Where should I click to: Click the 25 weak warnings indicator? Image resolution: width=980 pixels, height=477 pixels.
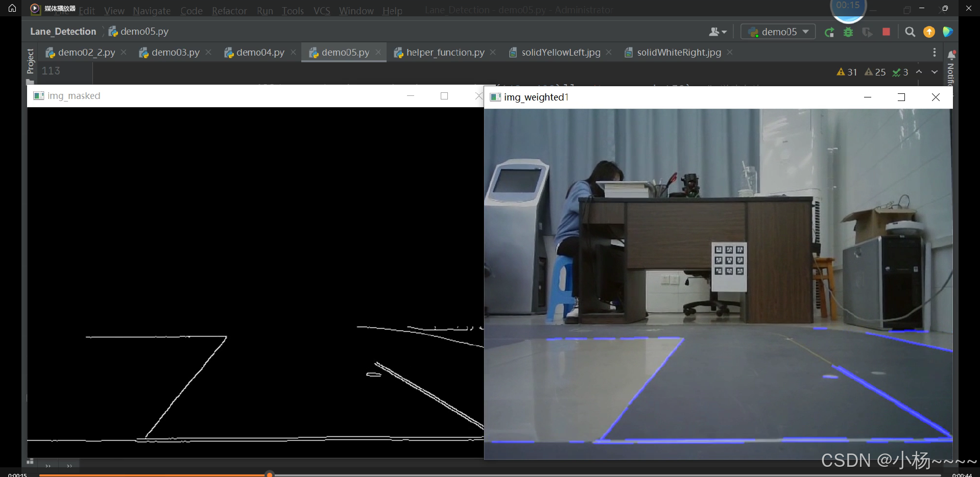click(x=875, y=72)
